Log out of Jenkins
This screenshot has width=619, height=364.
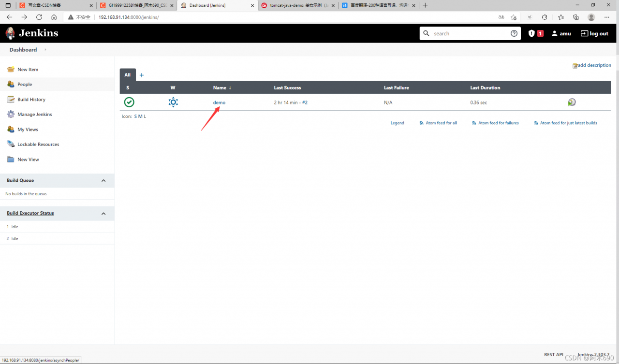pos(594,33)
